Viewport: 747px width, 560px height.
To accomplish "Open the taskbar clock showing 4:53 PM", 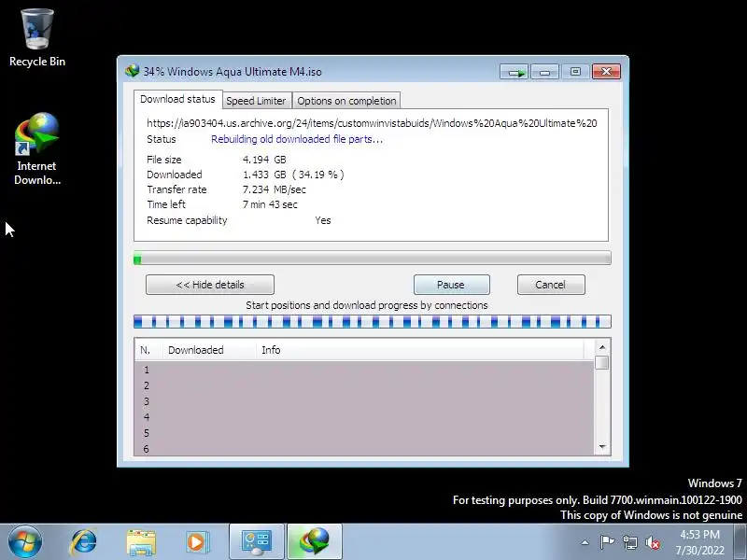I will (699, 542).
